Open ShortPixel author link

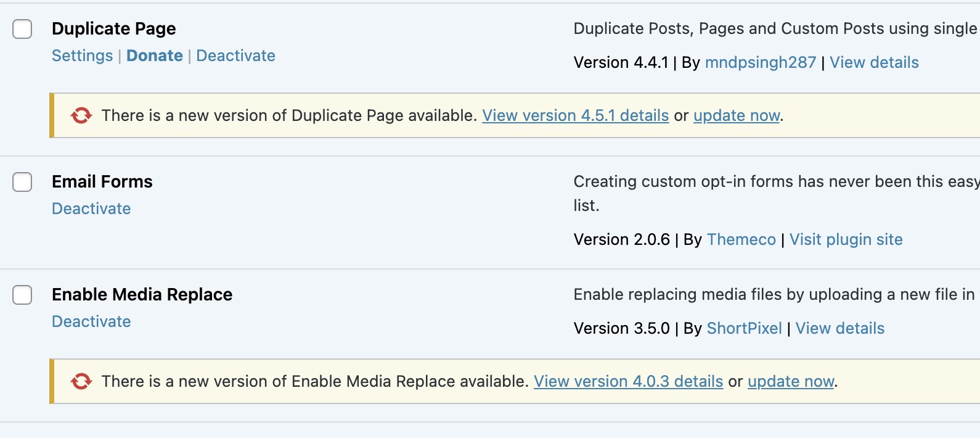tap(744, 328)
